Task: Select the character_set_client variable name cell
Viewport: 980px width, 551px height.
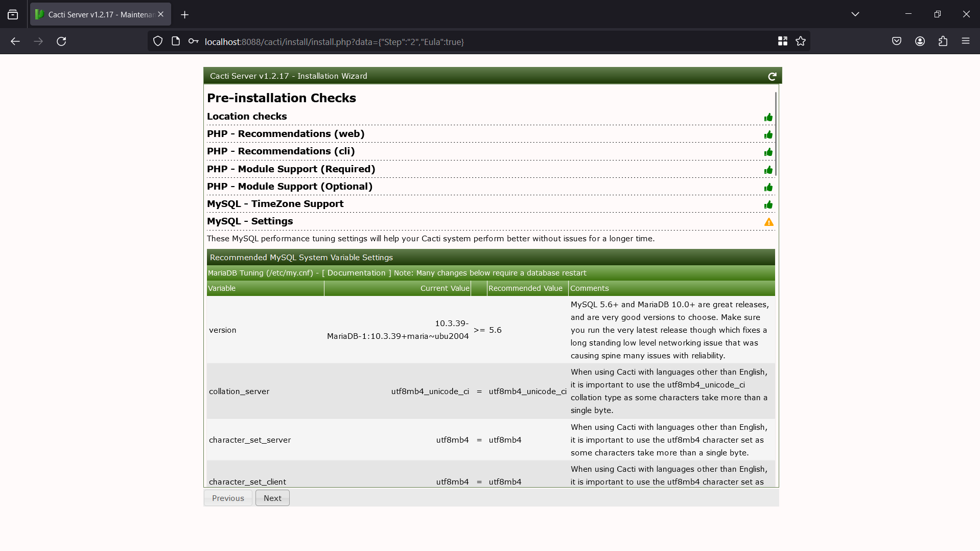Action: click(247, 482)
